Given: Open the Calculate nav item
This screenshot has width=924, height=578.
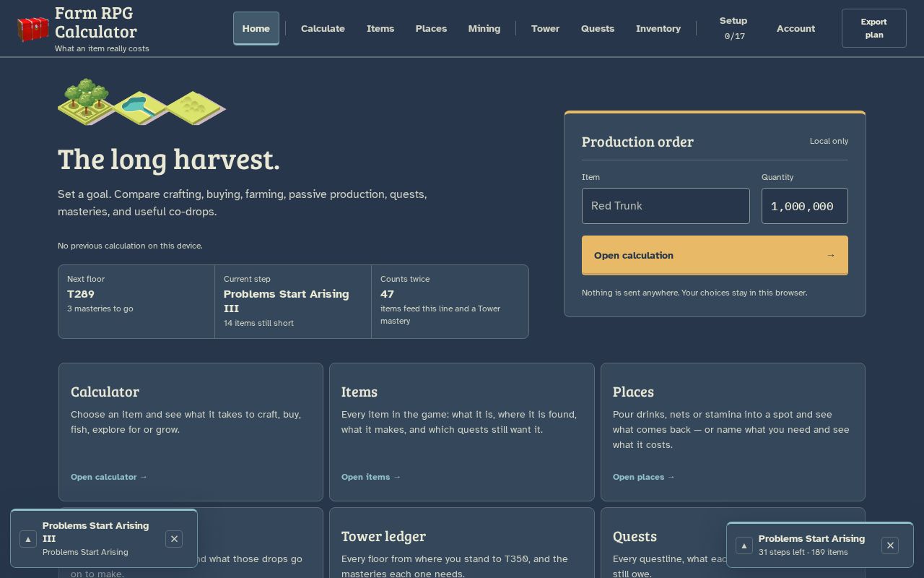Looking at the screenshot, I should pyautogui.click(x=323, y=29).
